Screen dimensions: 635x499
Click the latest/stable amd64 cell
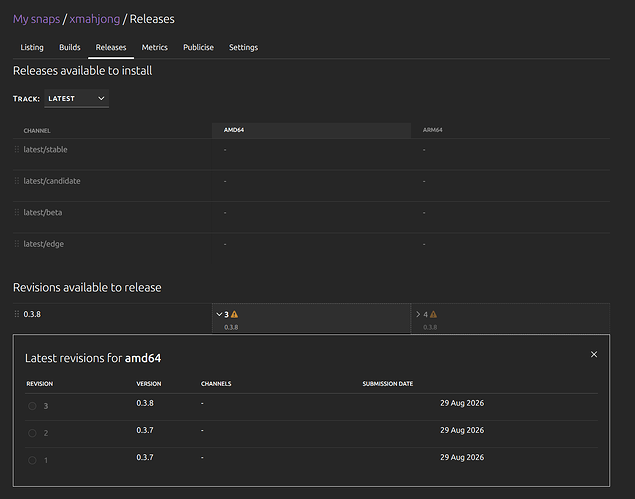point(311,154)
